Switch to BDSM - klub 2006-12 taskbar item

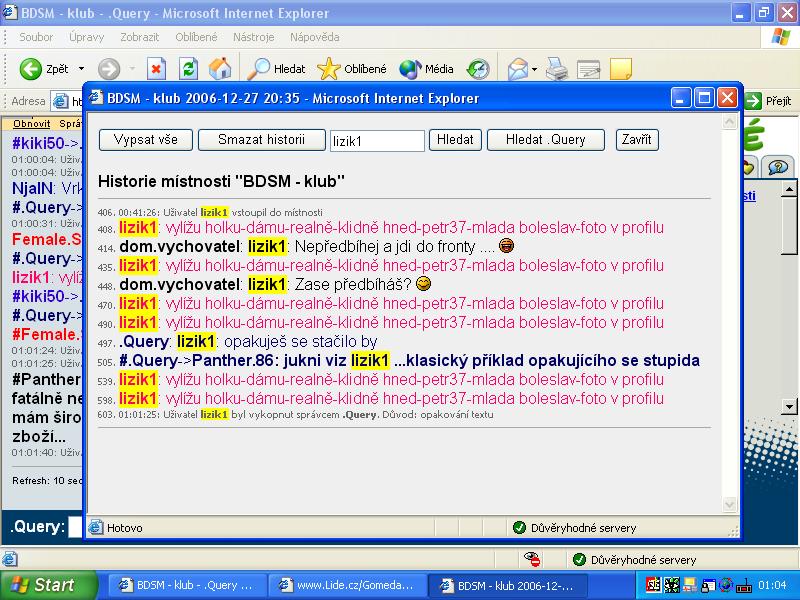pyautogui.click(x=507, y=585)
